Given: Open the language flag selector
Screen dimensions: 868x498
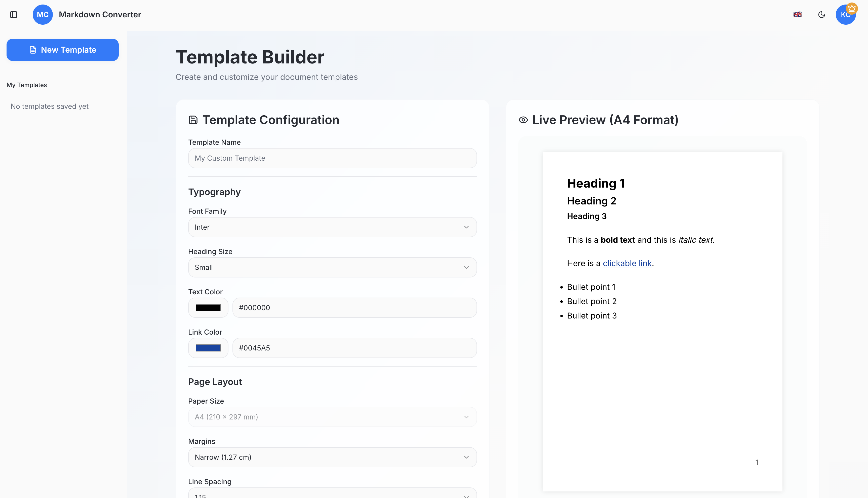Looking at the screenshot, I should pos(797,14).
